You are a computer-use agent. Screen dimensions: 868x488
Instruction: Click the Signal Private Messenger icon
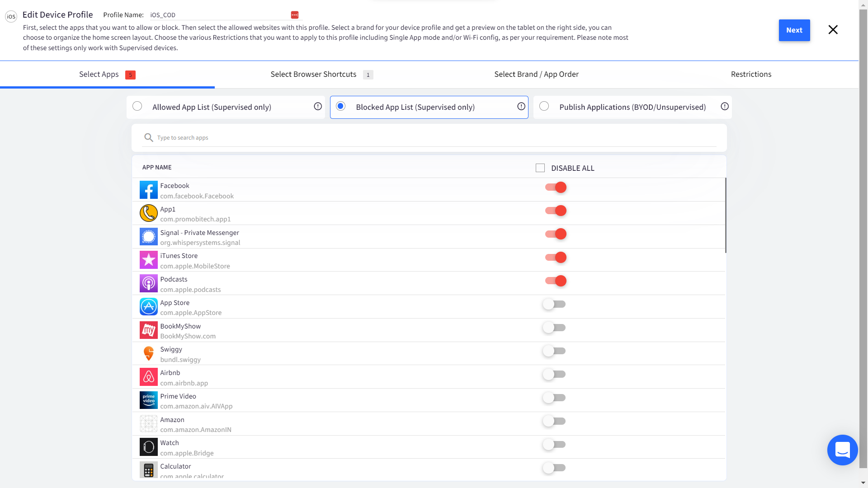pos(148,236)
